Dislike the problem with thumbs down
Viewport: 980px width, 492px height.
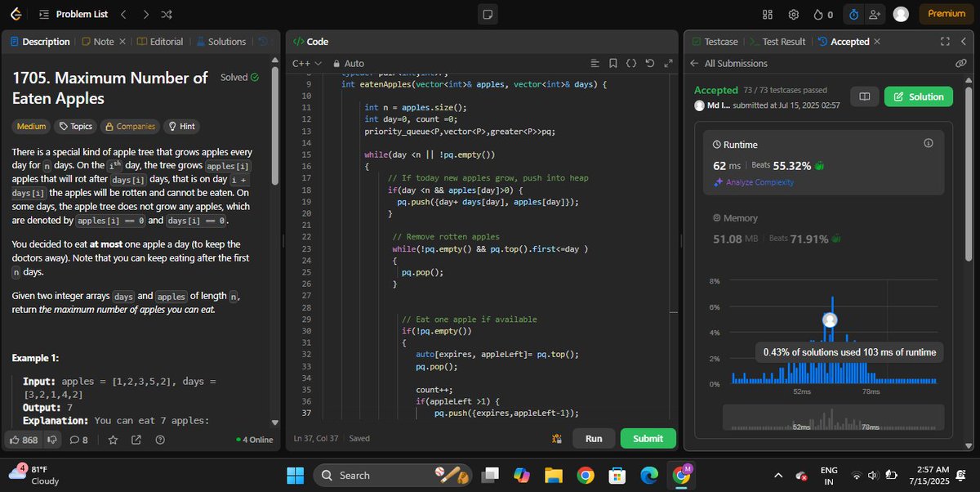52,440
